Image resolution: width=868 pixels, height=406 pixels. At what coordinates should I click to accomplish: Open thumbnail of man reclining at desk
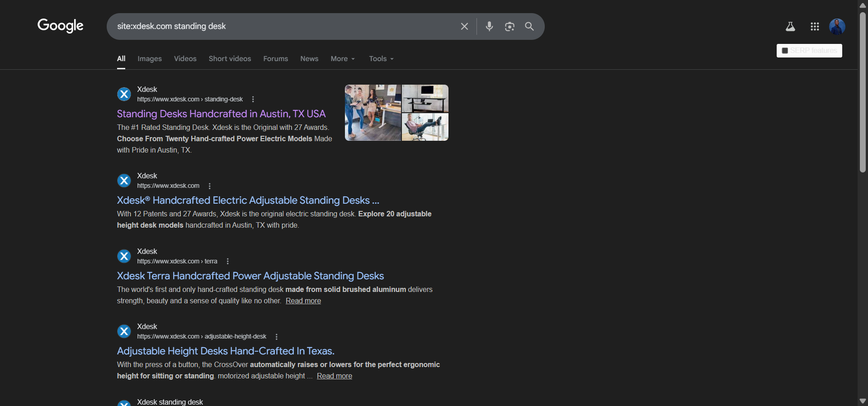pos(425,127)
